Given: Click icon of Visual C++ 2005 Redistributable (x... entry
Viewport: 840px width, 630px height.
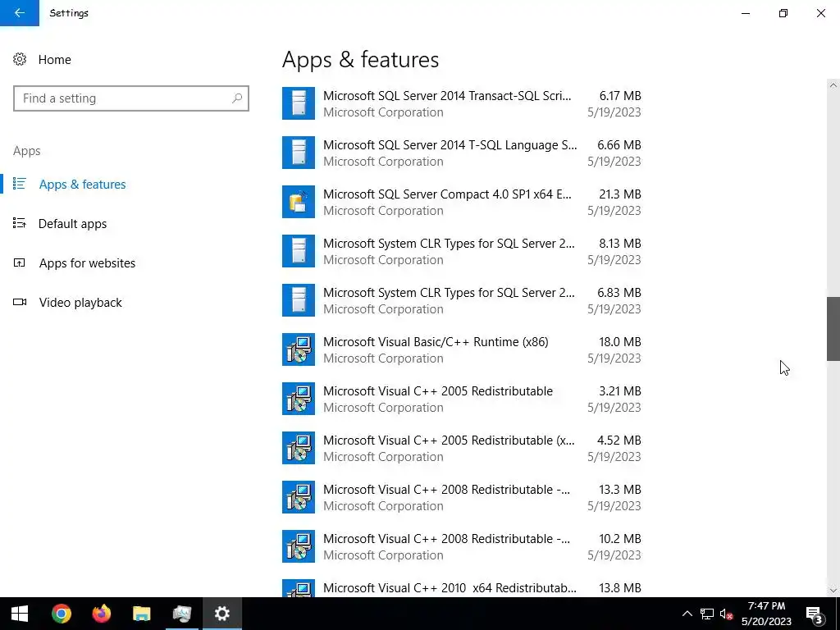Looking at the screenshot, I should pos(299,449).
